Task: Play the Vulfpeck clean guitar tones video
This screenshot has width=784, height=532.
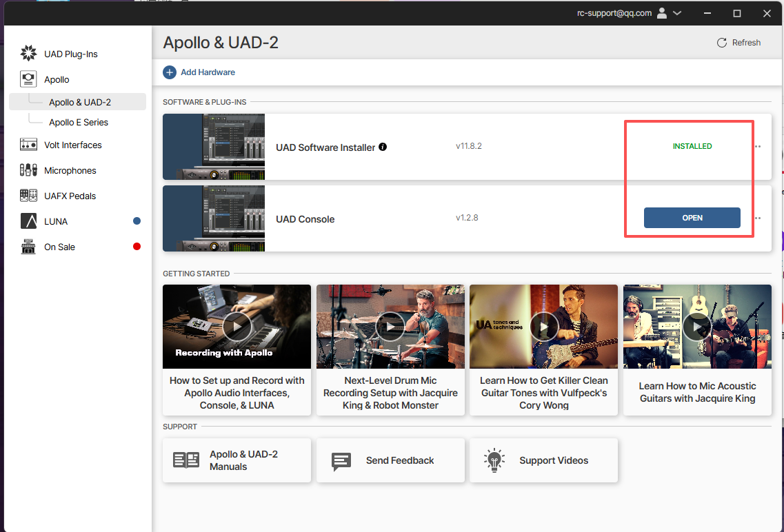Action: [543, 326]
